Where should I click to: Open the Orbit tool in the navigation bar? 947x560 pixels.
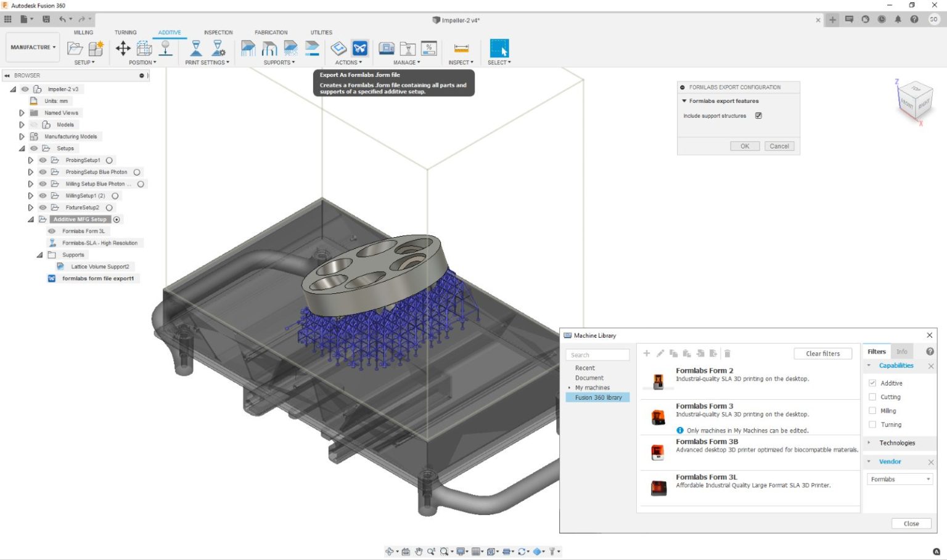coord(390,551)
